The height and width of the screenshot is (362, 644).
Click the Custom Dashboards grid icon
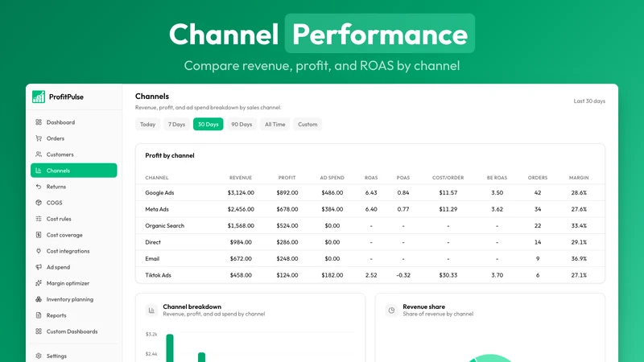tap(39, 331)
